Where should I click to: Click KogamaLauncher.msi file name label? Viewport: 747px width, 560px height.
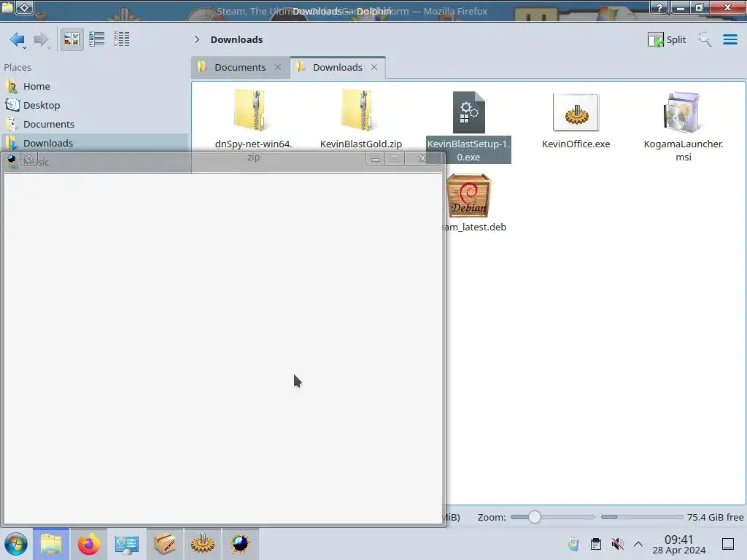683,150
